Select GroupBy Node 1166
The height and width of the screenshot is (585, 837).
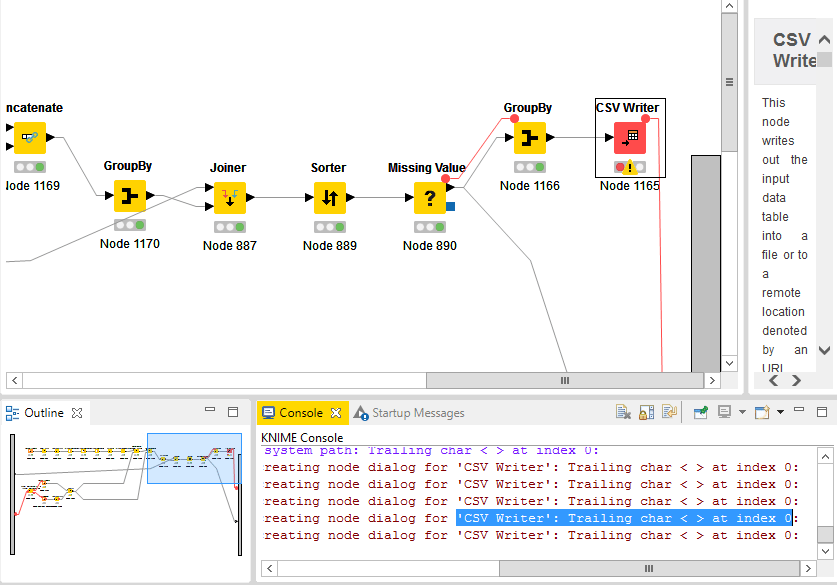pyautogui.click(x=529, y=138)
